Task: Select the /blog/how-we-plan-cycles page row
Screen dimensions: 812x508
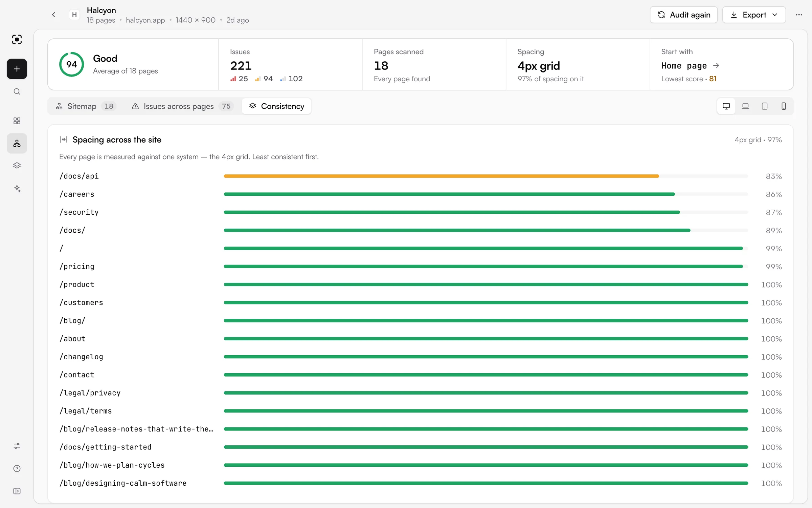Action: coord(421,465)
